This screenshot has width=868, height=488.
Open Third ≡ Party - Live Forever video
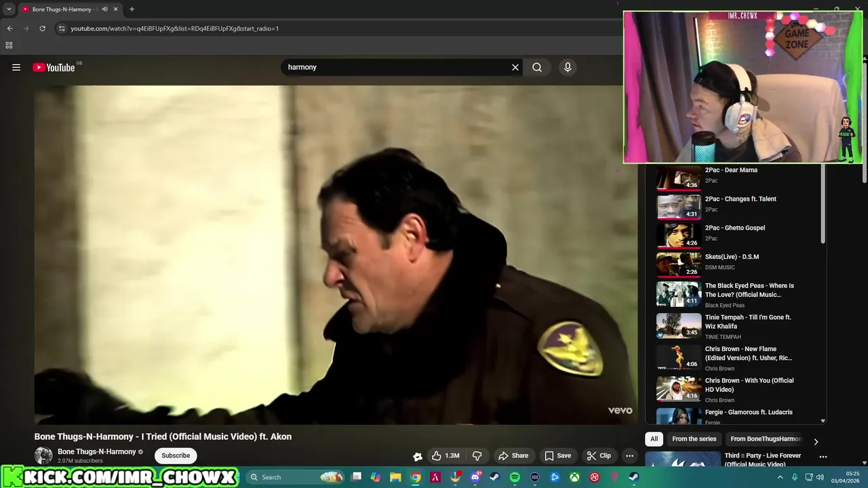pyautogui.click(x=762, y=460)
